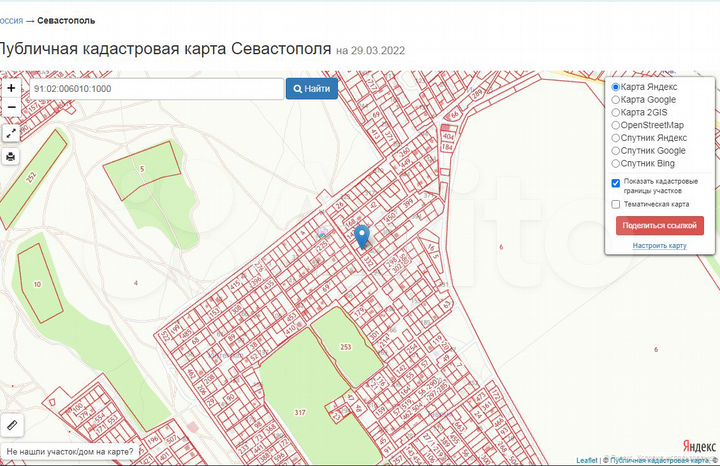Click Севастополь breadcrumb text

tap(66, 21)
